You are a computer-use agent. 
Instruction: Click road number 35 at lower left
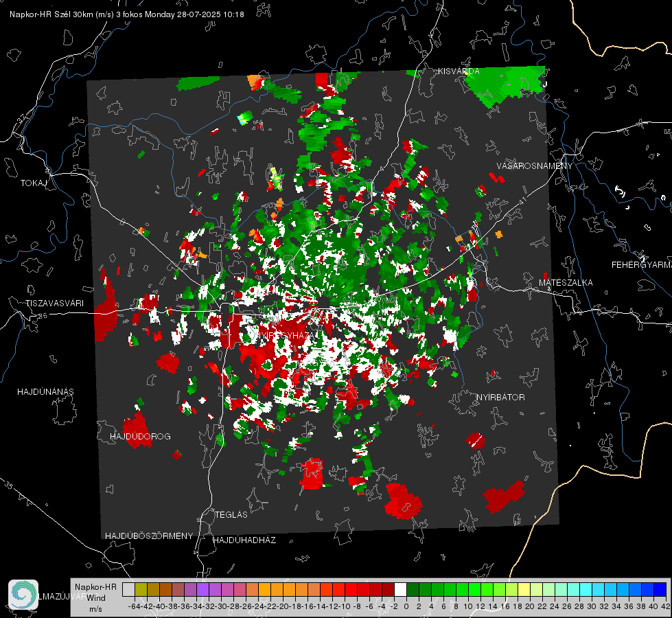(x=9, y=485)
